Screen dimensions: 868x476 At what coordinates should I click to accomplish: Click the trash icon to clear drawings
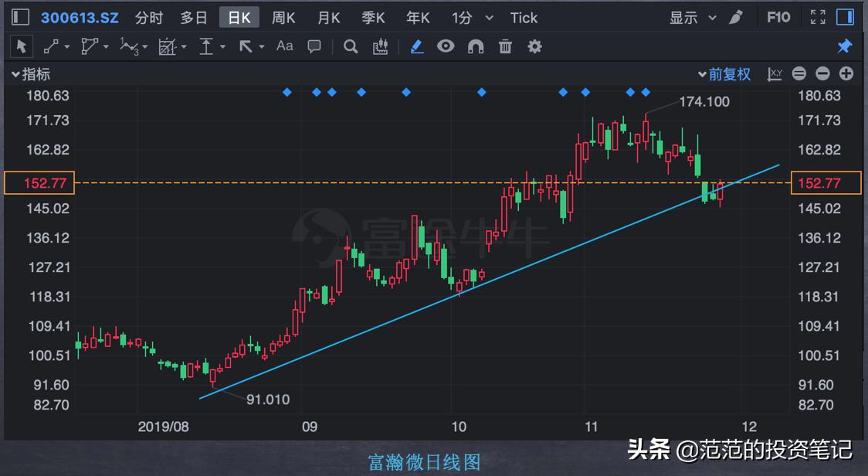click(504, 46)
